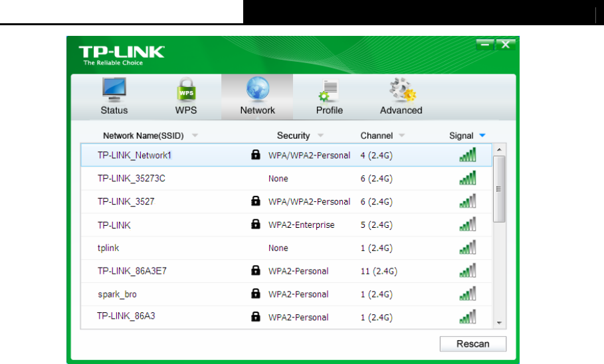Click signal bars of spark_bro
Image resolution: width=604 pixels, height=364 pixels.
[468, 293]
